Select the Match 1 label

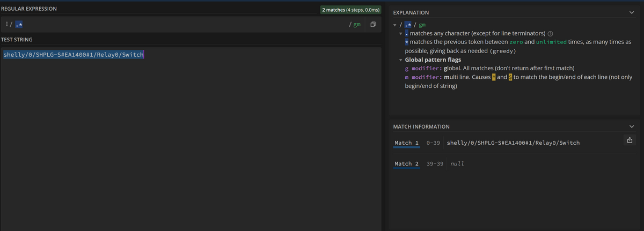tap(406, 143)
